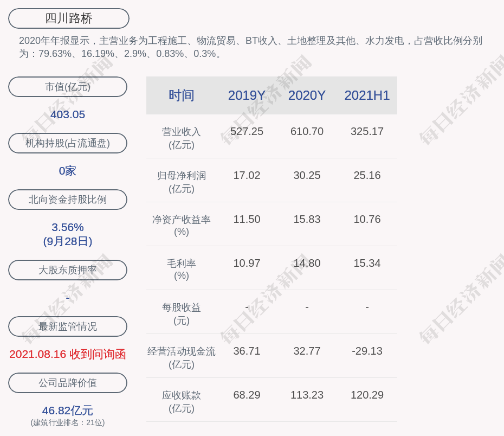The width and height of the screenshot is (504, 436).
Task: Click the 公司品牌价值 label
Action: [67, 382]
